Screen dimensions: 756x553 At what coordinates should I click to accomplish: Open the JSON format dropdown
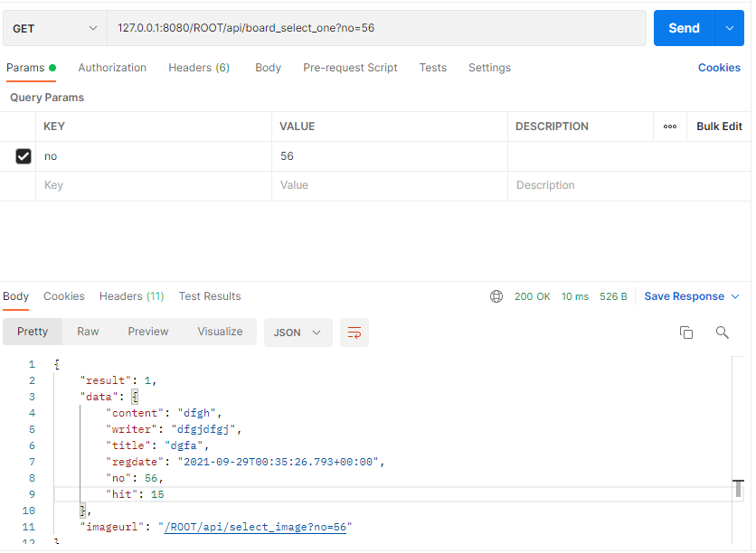(298, 333)
